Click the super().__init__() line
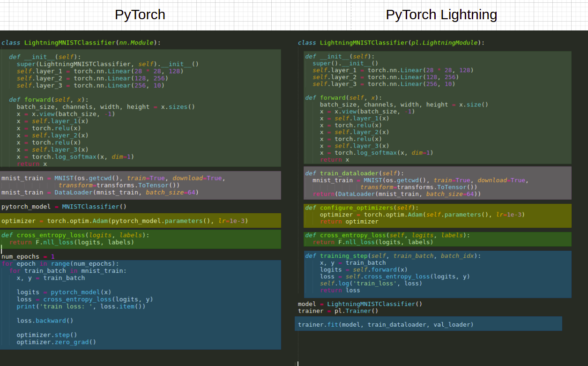The image size is (588, 366). (345, 63)
